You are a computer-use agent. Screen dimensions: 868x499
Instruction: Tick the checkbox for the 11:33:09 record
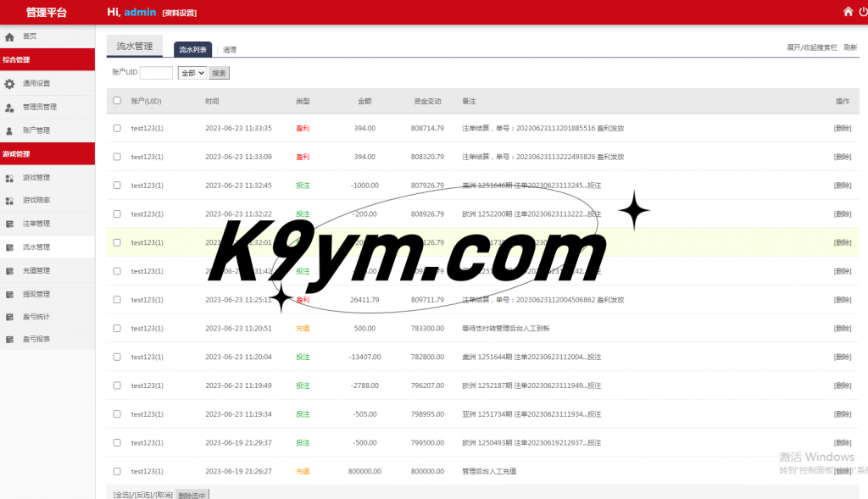pyautogui.click(x=117, y=157)
